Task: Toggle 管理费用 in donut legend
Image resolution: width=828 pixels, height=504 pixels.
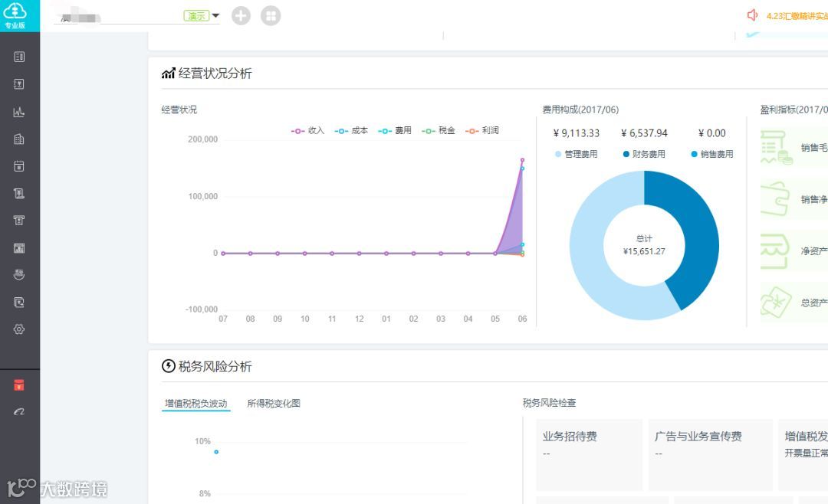Action: pyautogui.click(x=576, y=154)
